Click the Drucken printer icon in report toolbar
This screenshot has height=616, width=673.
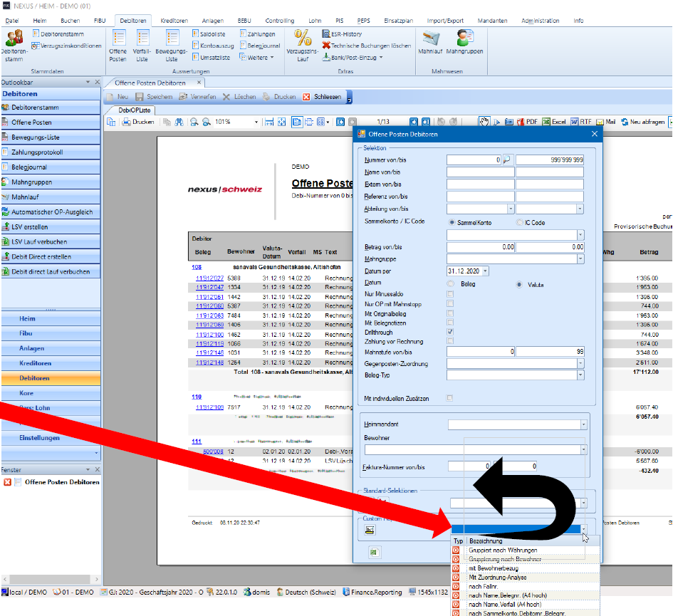(x=137, y=122)
